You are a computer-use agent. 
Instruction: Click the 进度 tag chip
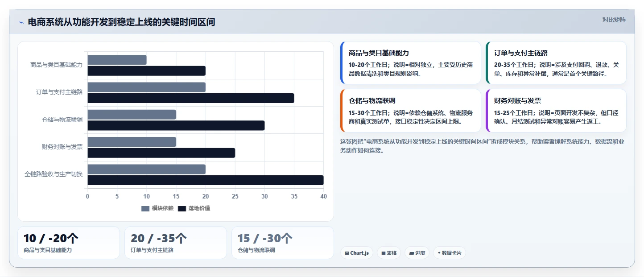[x=417, y=253]
